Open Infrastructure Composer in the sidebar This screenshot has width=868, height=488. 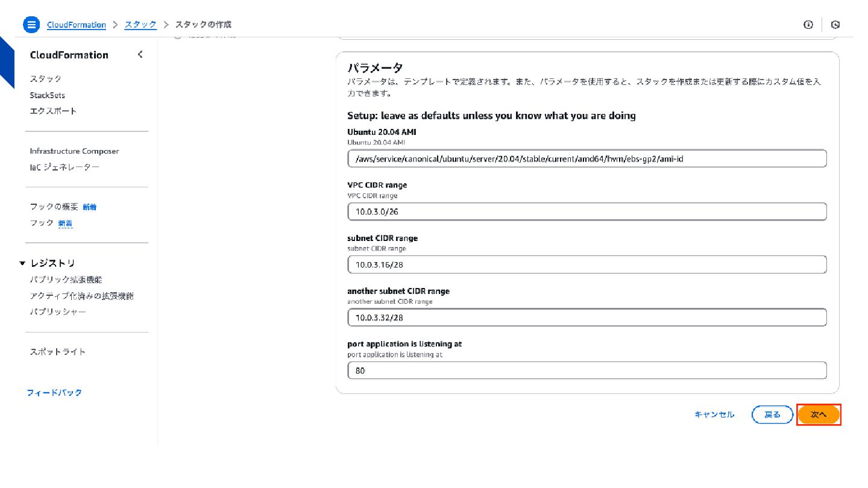coord(74,151)
